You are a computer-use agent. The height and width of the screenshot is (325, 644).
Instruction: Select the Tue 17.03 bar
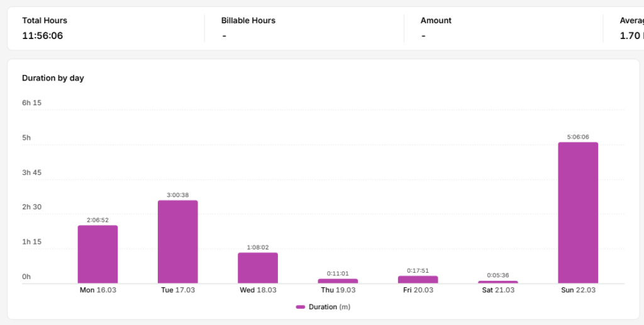pos(178,242)
